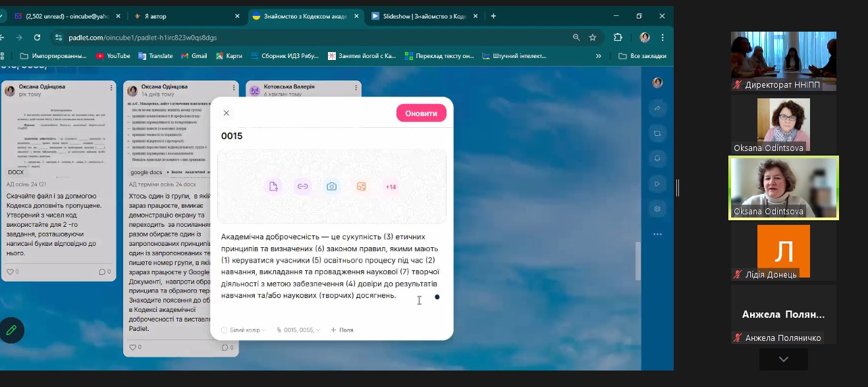Expand the Білий колір color dropdown

click(x=244, y=330)
